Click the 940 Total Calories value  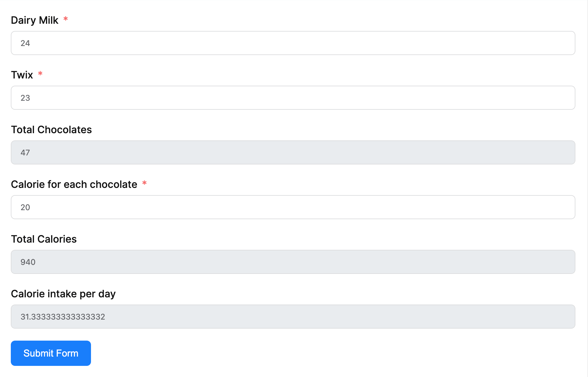(x=28, y=262)
